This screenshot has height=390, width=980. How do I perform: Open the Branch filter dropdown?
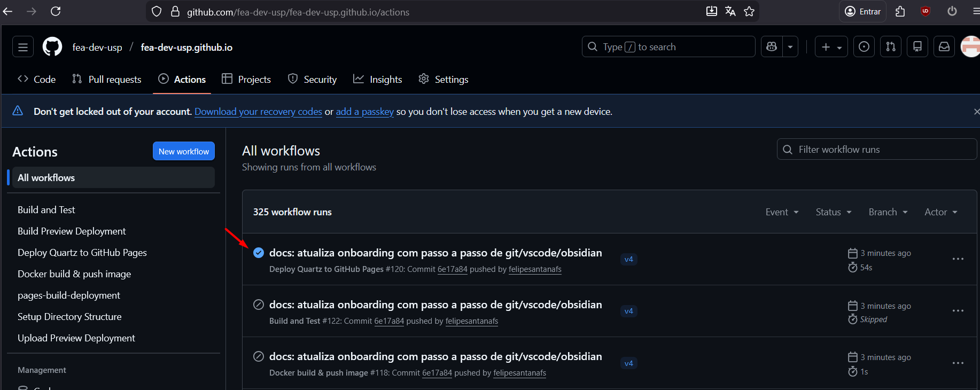click(x=888, y=212)
